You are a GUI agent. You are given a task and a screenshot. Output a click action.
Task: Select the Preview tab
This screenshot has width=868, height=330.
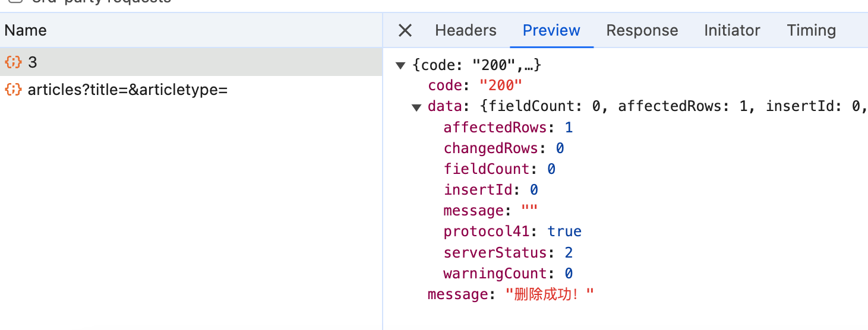551,31
